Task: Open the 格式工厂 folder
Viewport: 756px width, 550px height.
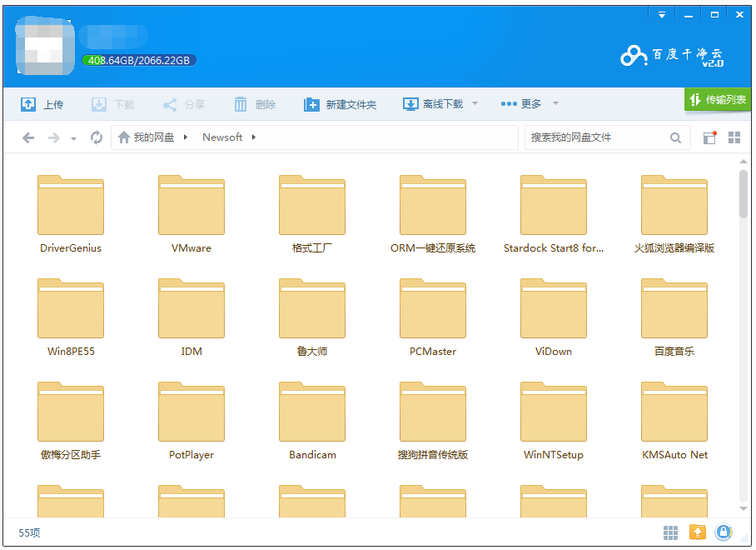Action: pyautogui.click(x=312, y=214)
